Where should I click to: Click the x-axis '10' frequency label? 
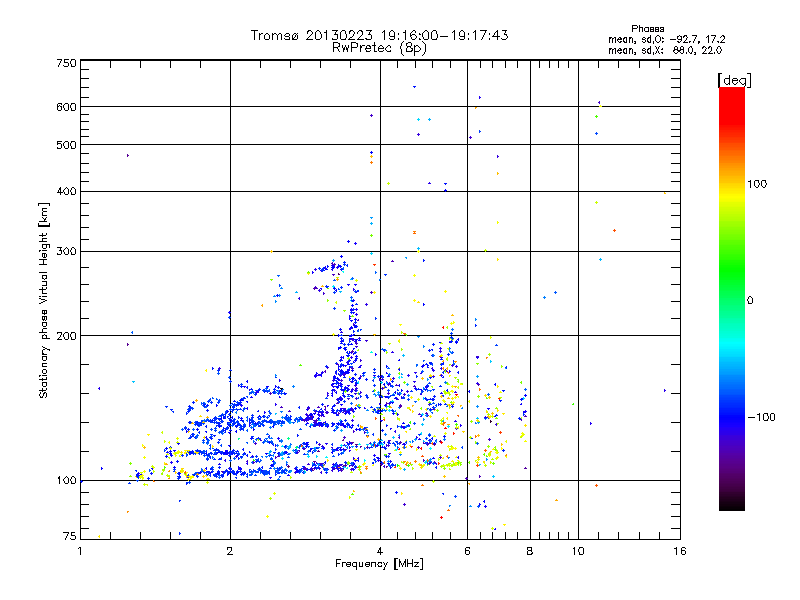click(x=578, y=551)
